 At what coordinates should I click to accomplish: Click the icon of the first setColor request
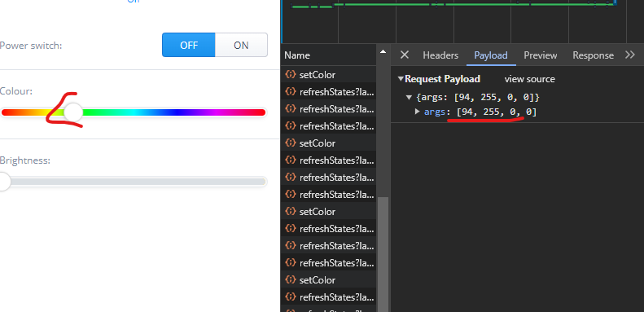(291, 74)
